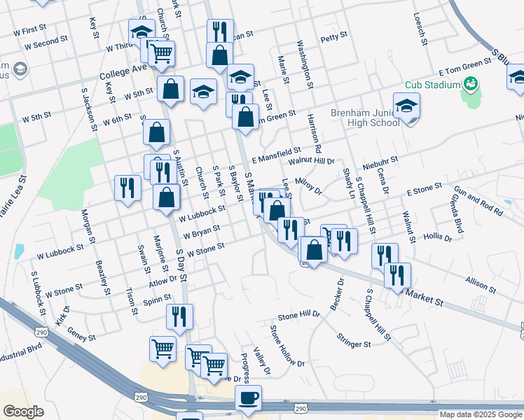Click shopping cart marker left of S Day St
The image size is (524, 420).
point(163,348)
